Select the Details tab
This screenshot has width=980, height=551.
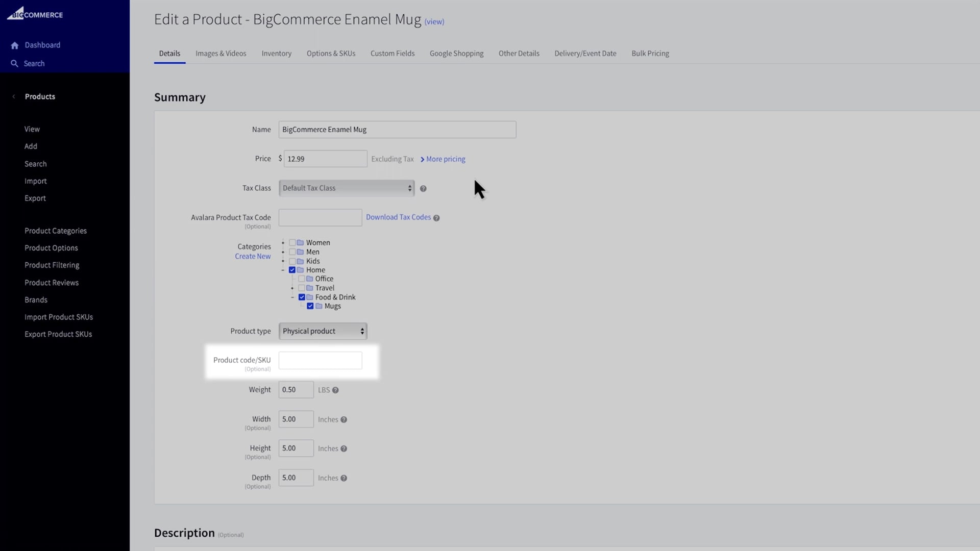[169, 54]
